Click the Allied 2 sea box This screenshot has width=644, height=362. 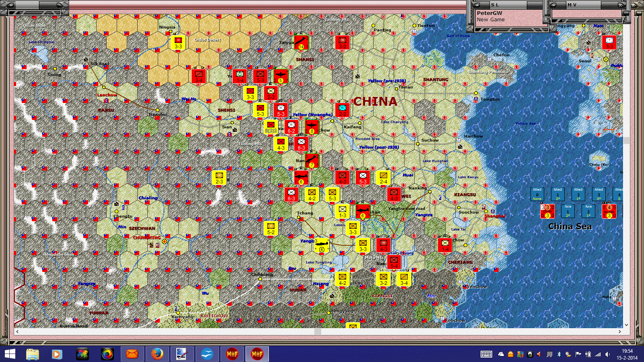click(578, 195)
